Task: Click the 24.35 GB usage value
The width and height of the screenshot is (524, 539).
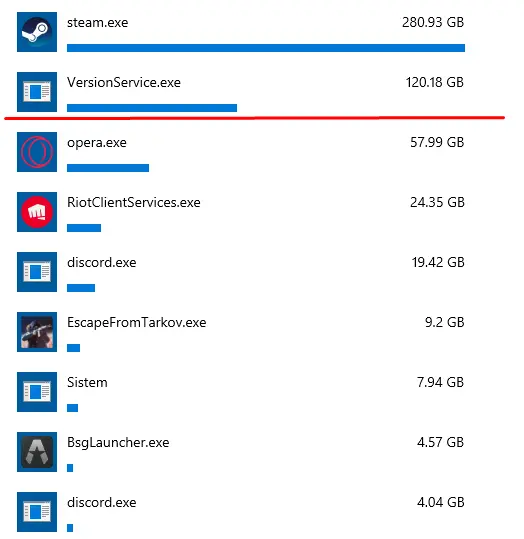Action: click(x=437, y=202)
